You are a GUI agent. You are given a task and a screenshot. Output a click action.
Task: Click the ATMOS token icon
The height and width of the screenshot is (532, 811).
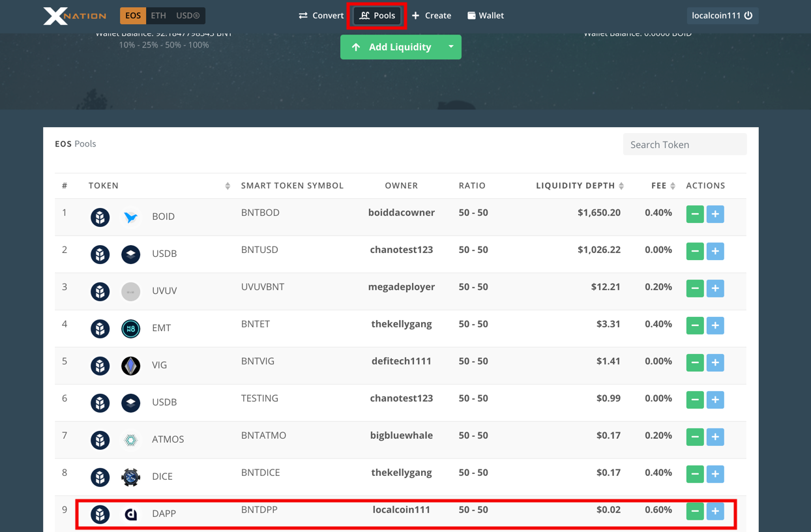131,440
